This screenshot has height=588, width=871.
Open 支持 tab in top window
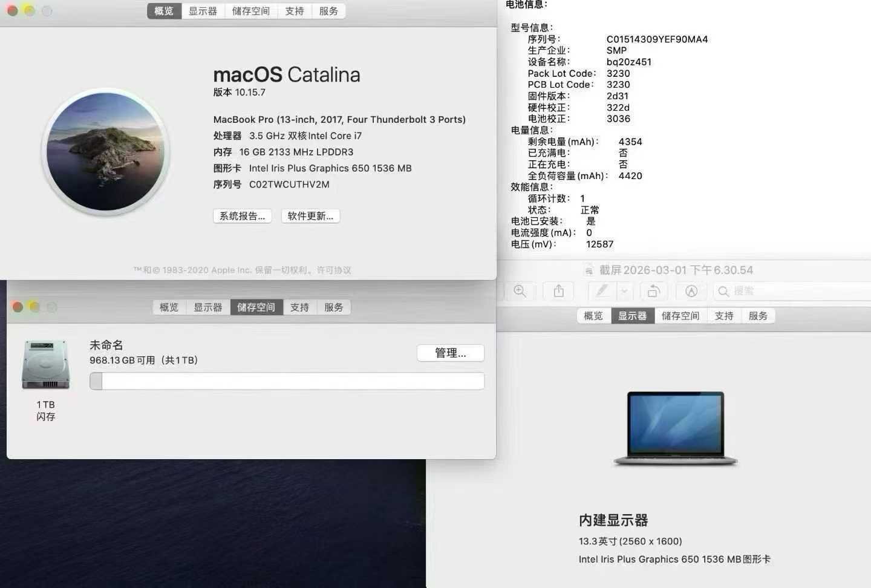(295, 11)
